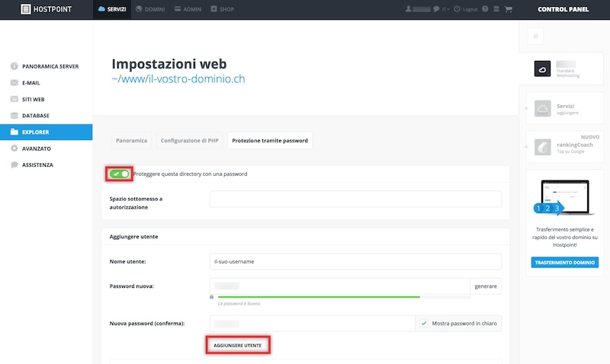This screenshot has height=364, width=610.
Task: Click Servizi aggiungere card
Action: (564, 108)
